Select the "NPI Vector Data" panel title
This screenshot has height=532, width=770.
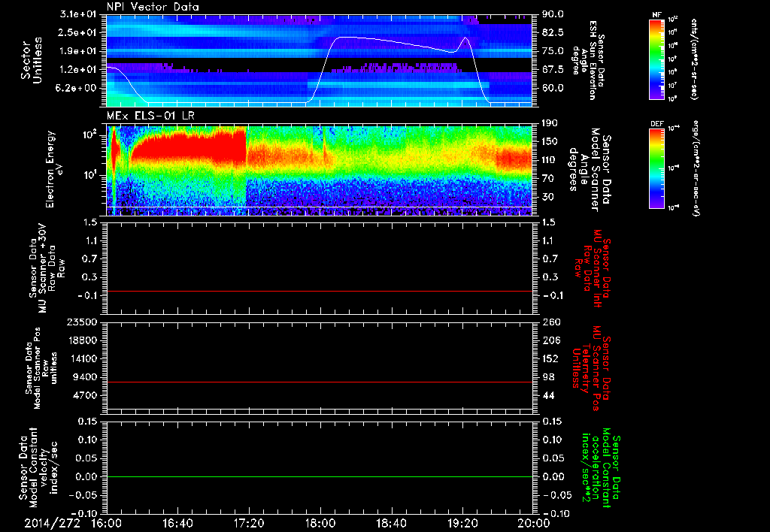tap(153, 7)
